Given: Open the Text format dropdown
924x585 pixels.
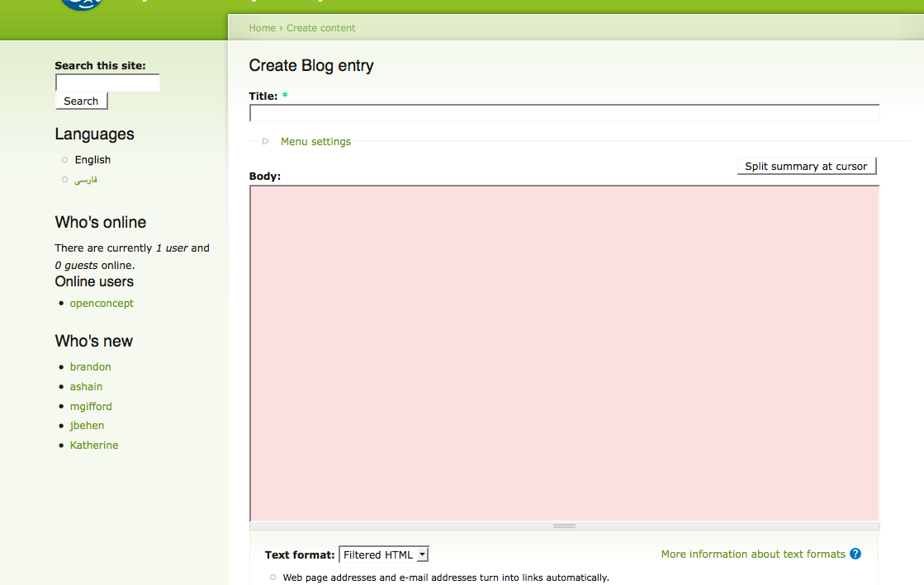Looking at the screenshot, I should [x=384, y=554].
